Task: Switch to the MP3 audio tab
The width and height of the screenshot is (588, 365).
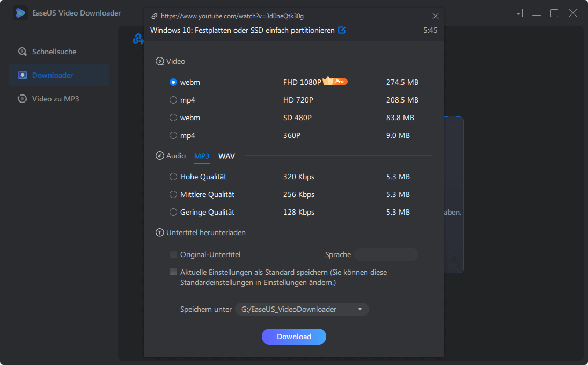Action: point(202,156)
